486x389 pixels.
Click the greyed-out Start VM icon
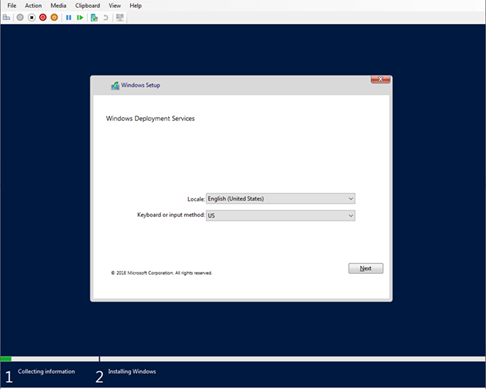[20, 17]
